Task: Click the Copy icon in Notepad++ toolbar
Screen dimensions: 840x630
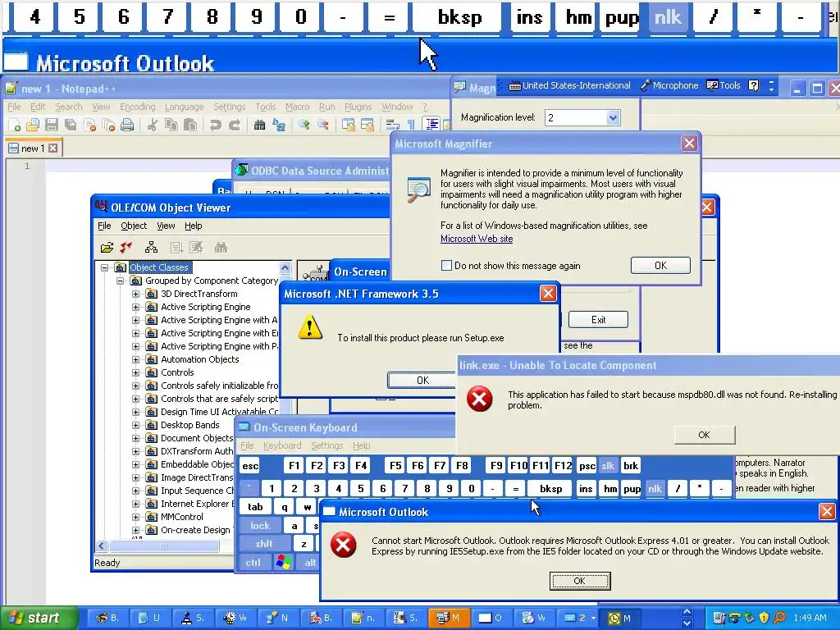Action: [x=171, y=126]
